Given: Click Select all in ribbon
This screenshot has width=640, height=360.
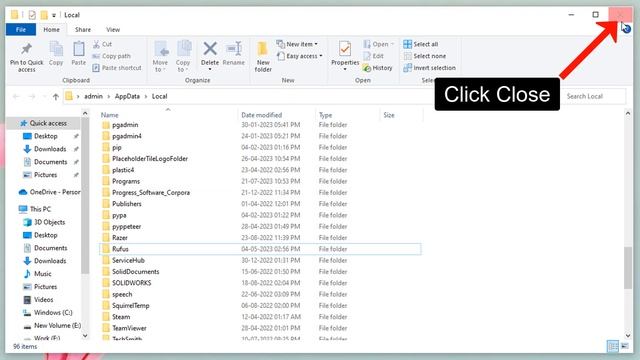Looking at the screenshot, I should pos(420,44).
